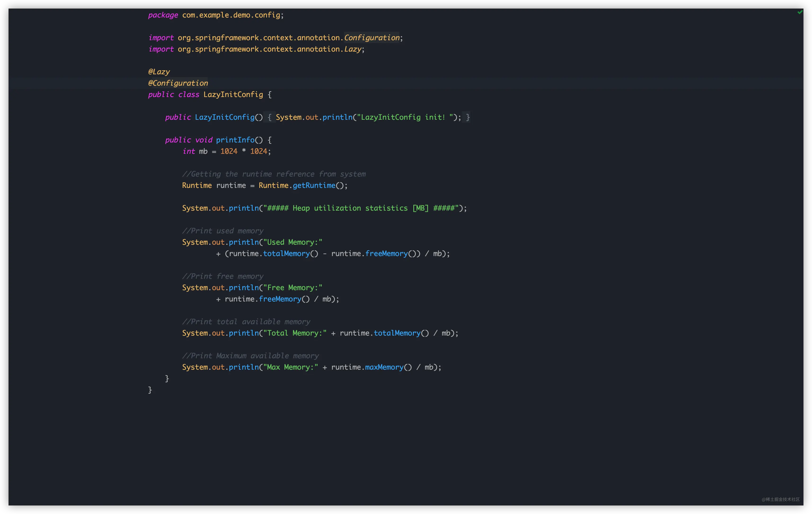
Task: Click runtime.freeMemory() / mb expression line
Action: coord(278,299)
